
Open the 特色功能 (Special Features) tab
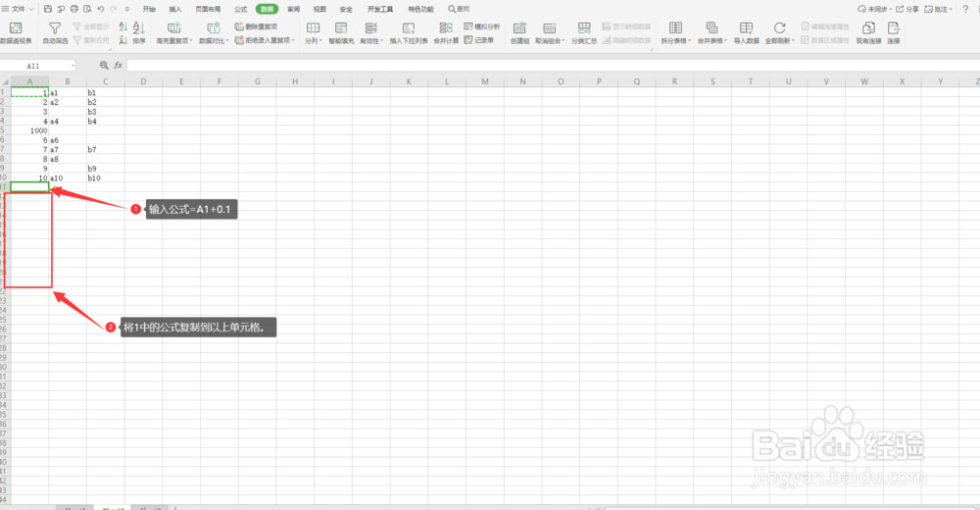[x=420, y=9]
